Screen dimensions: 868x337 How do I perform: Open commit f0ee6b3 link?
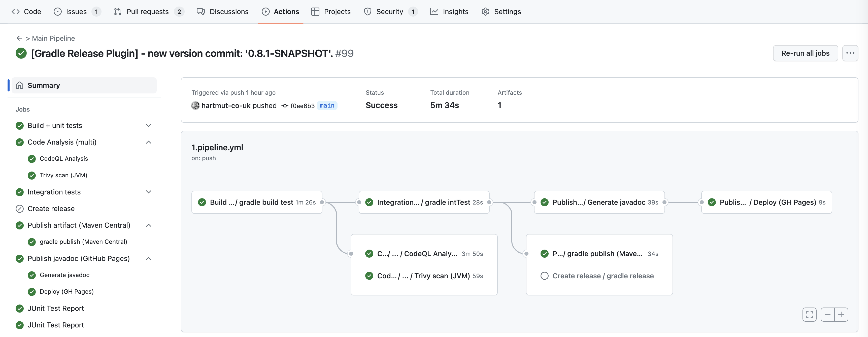(x=302, y=106)
